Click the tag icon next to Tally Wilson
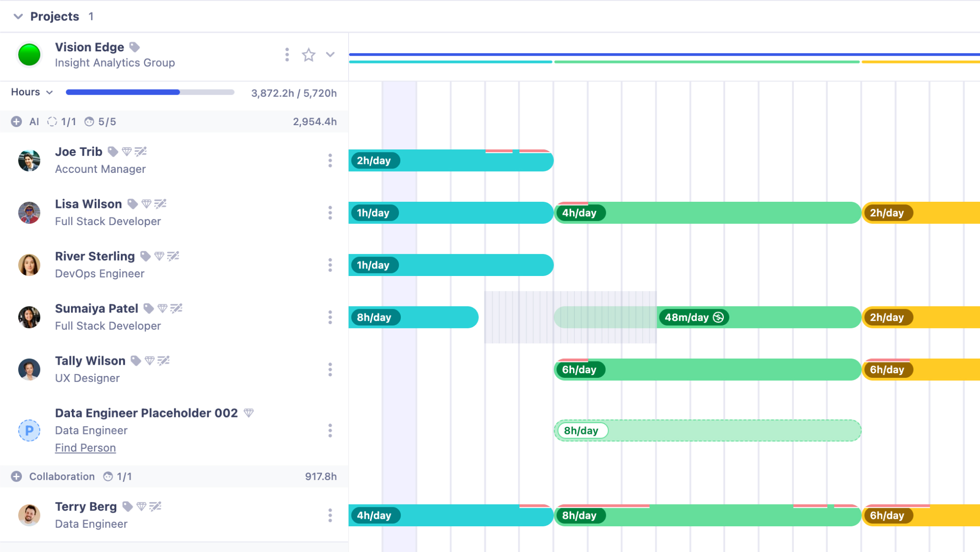 [x=136, y=361]
